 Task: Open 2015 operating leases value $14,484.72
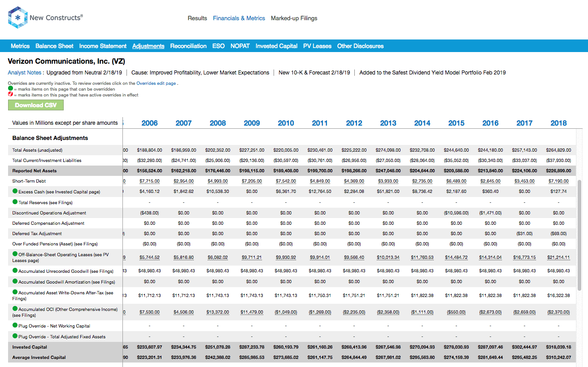tap(456, 257)
